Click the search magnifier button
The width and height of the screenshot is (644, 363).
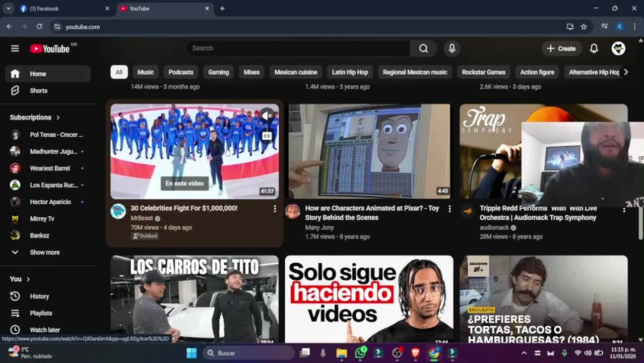click(x=424, y=48)
